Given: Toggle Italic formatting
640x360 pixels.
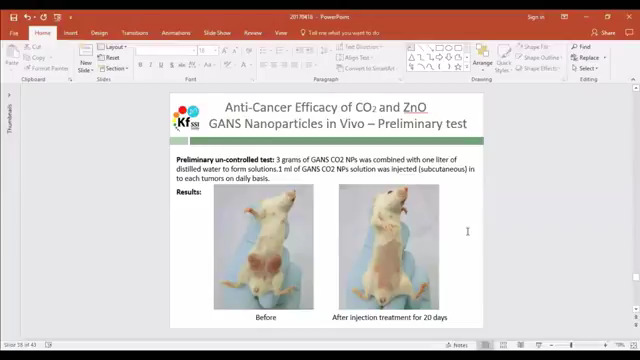Looking at the screenshot, I should pos(151,65).
